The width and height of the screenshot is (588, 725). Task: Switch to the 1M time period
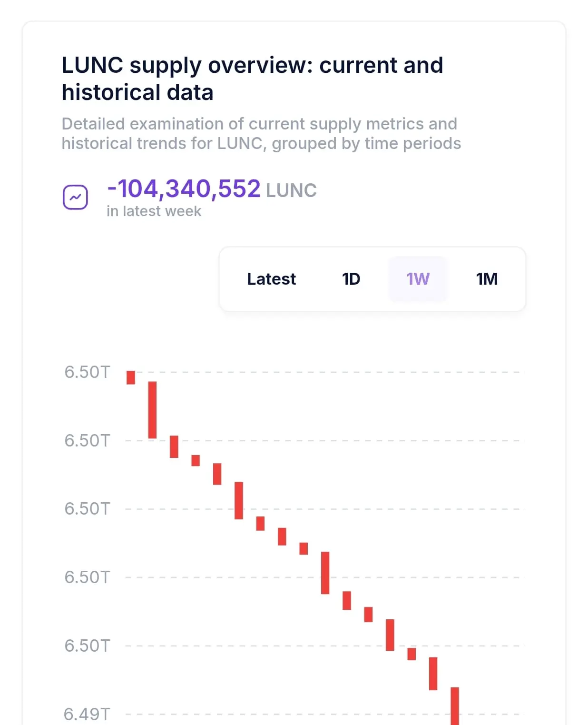coord(487,279)
